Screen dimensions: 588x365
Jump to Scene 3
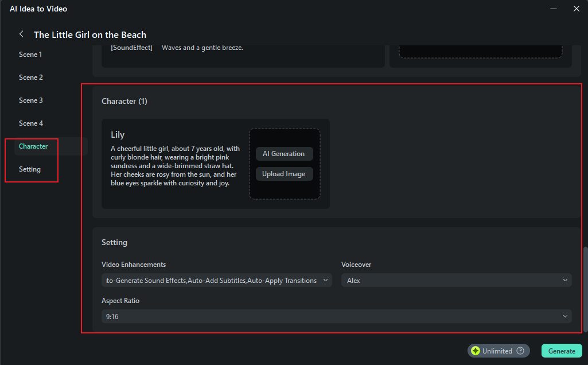[x=31, y=100]
